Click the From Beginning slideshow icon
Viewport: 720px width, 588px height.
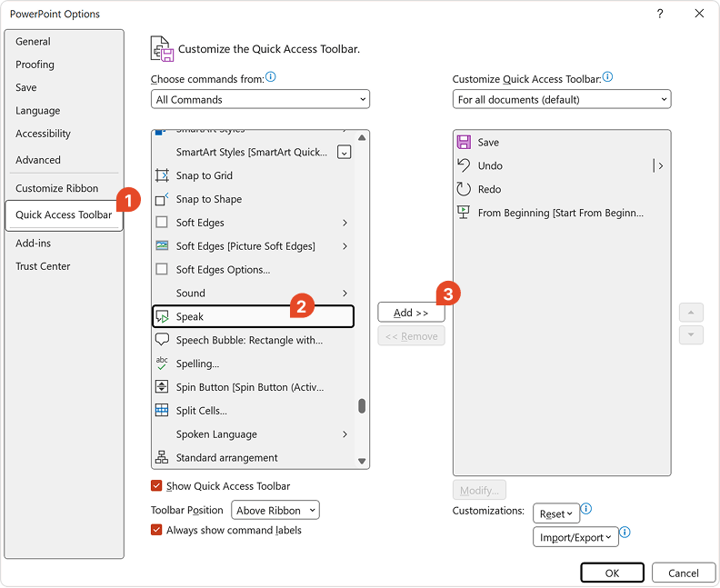tap(464, 212)
